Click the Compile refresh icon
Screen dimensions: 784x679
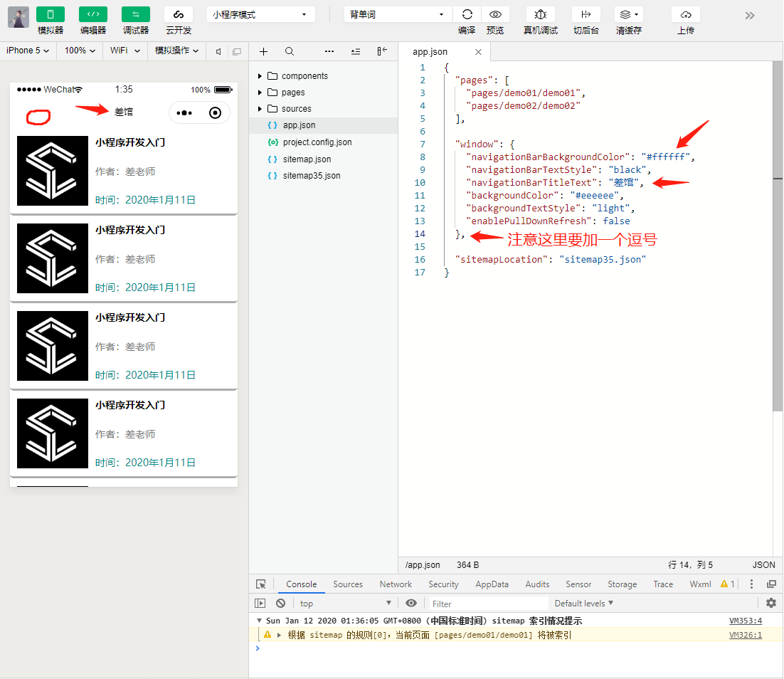[x=467, y=14]
